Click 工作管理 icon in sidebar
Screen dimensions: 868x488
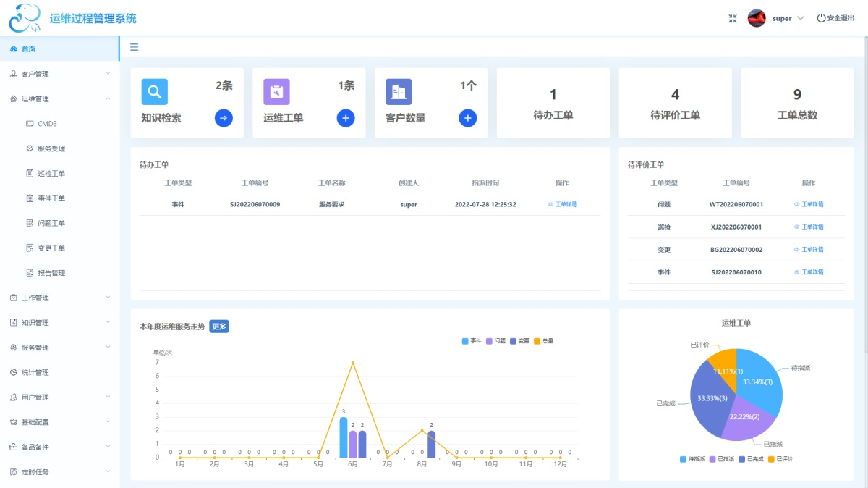point(14,298)
